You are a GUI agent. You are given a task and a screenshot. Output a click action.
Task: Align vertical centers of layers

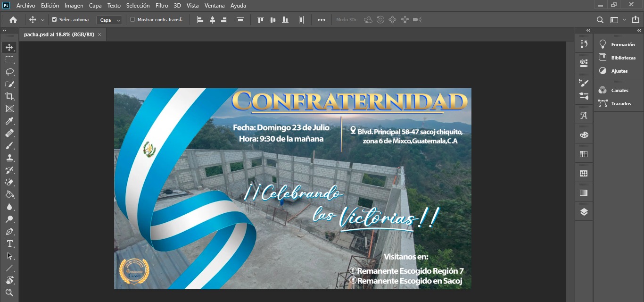click(272, 20)
